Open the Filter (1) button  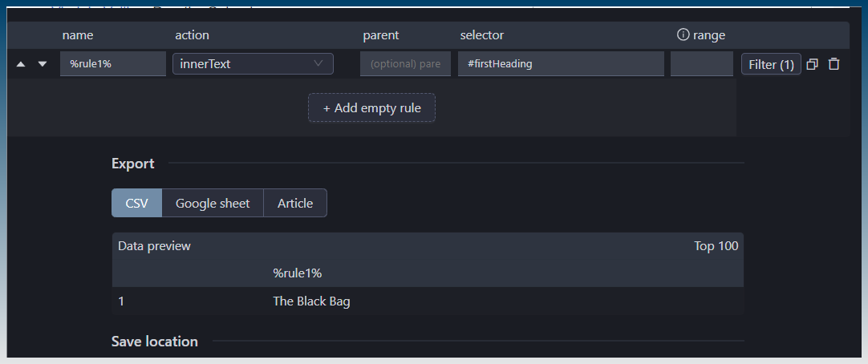[x=770, y=64]
